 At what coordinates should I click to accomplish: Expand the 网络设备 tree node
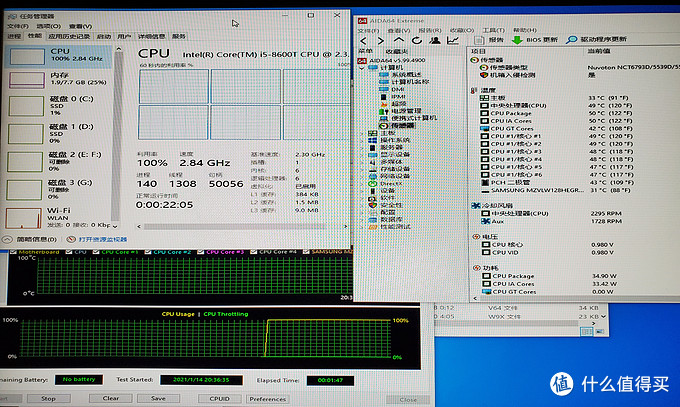coord(362,176)
